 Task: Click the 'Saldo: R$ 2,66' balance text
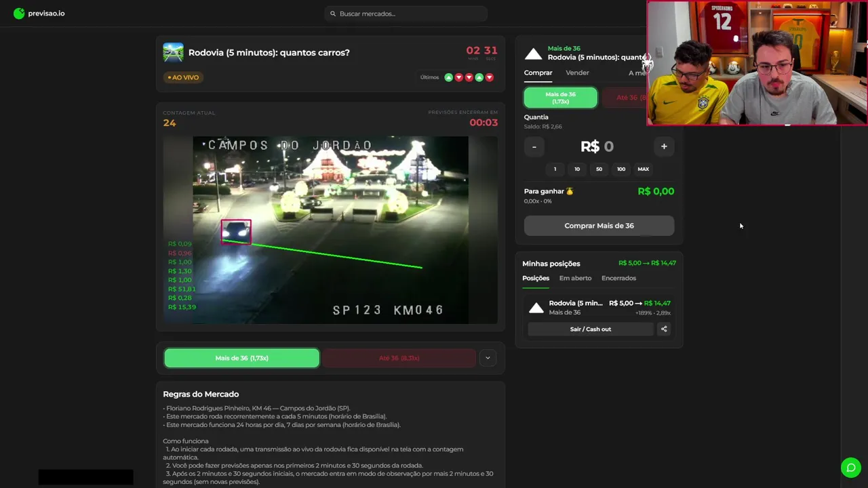pos(542,127)
